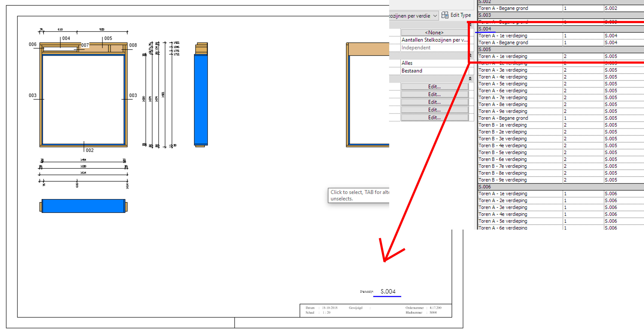Select the Bestaand value field
Screen dimensions: 644x336
tap(425, 71)
